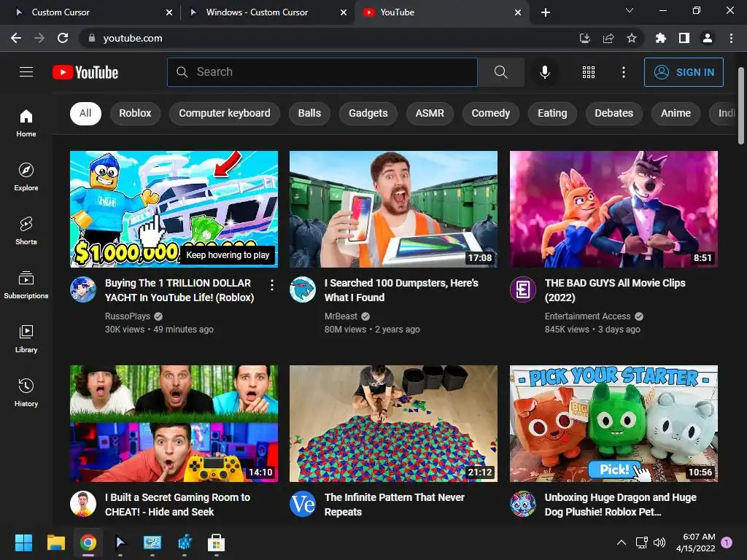Open the YouTube hamburger guide menu

point(26,72)
